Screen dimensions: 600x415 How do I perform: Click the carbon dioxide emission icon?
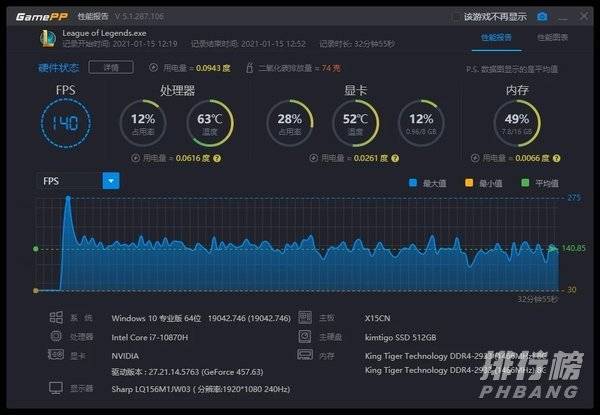[x=249, y=68]
